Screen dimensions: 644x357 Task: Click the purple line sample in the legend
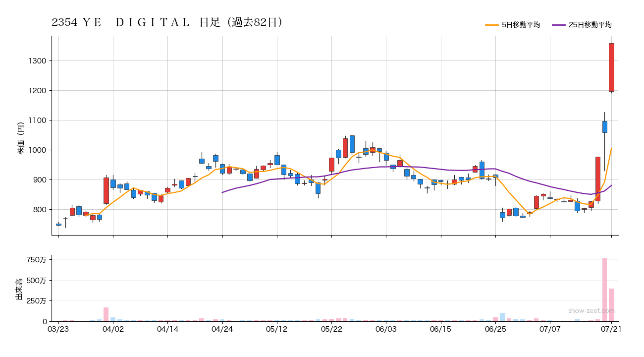click(559, 25)
